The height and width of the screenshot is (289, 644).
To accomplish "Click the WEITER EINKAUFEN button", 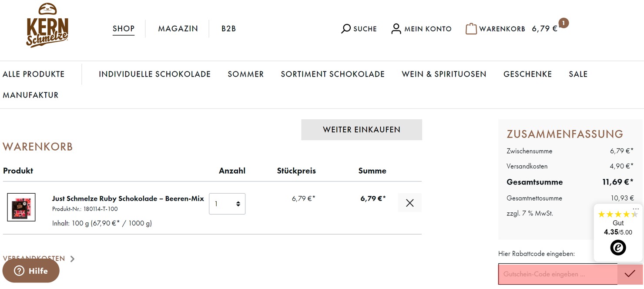I will 362,130.
